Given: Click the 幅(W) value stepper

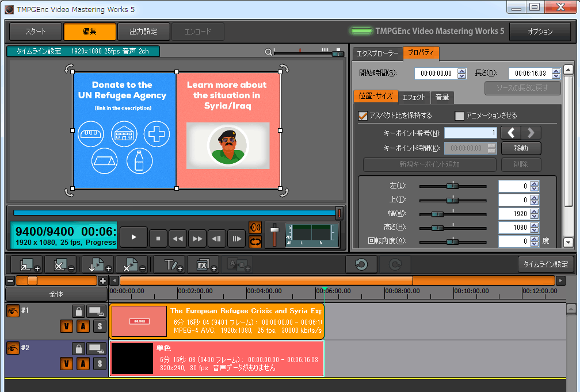Looking at the screenshot, I should 534,214.
